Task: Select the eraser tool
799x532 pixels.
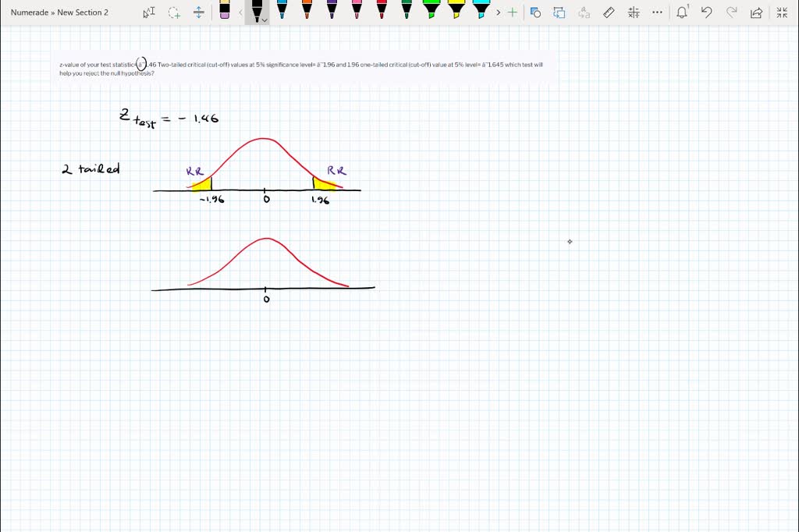Action: click(x=225, y=12)
